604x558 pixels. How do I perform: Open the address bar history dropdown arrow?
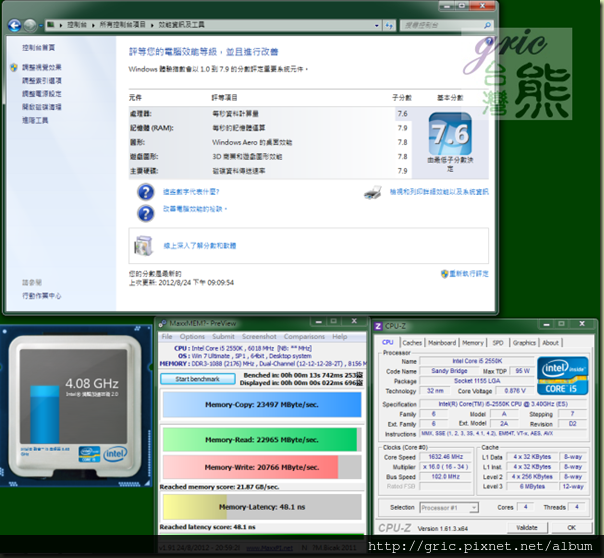click(x=376, y=25)
